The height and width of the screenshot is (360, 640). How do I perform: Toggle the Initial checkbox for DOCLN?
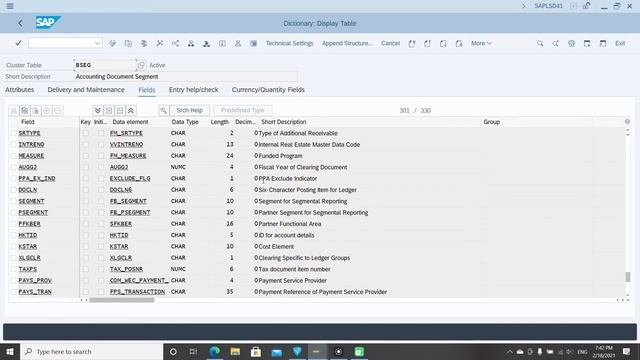tap(101, 190)
